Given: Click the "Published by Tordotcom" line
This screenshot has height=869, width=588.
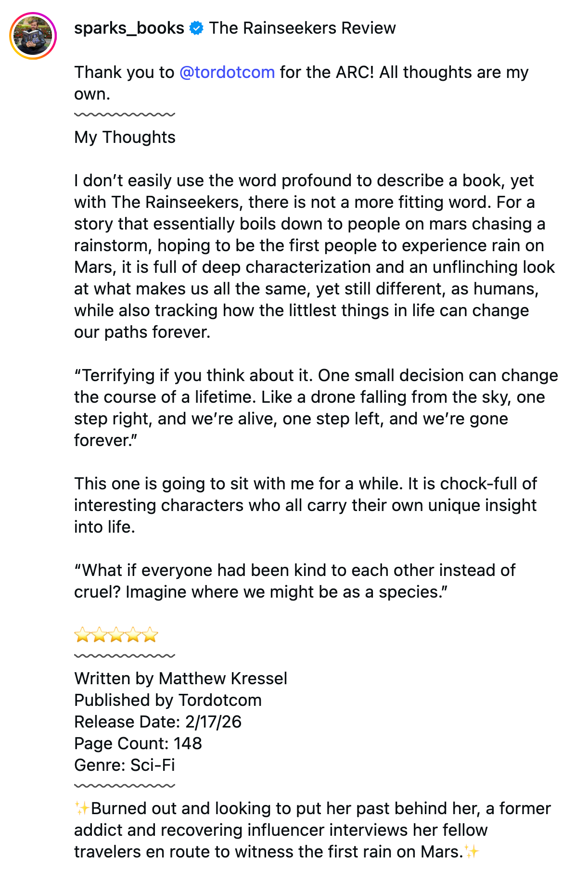Looking at the screenshot, I should point(168,700).
